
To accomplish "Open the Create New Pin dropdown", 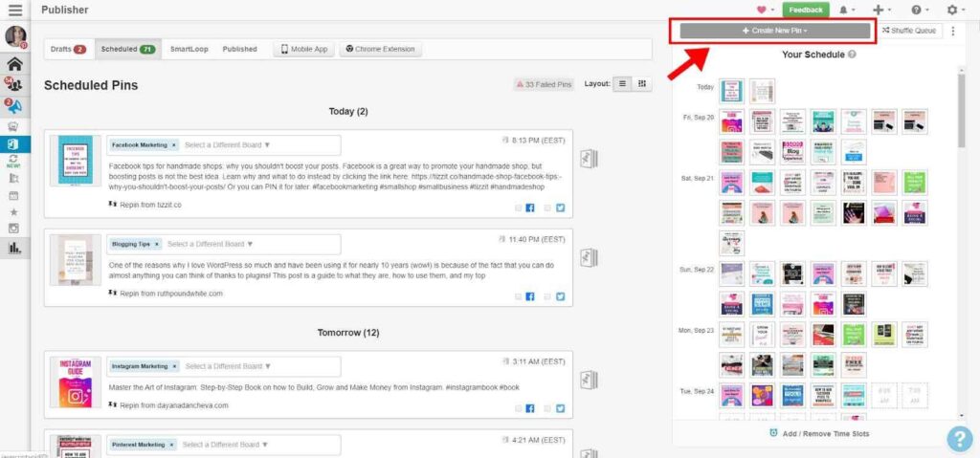I will [775, 31].
